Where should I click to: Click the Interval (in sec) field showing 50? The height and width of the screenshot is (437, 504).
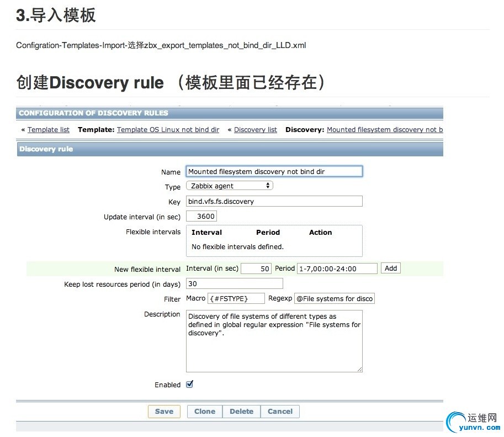256,268
